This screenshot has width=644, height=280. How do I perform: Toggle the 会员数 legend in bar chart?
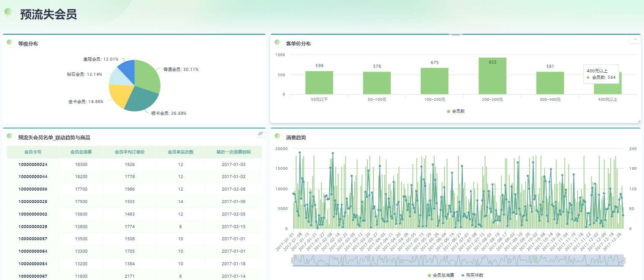click(456, 111)
